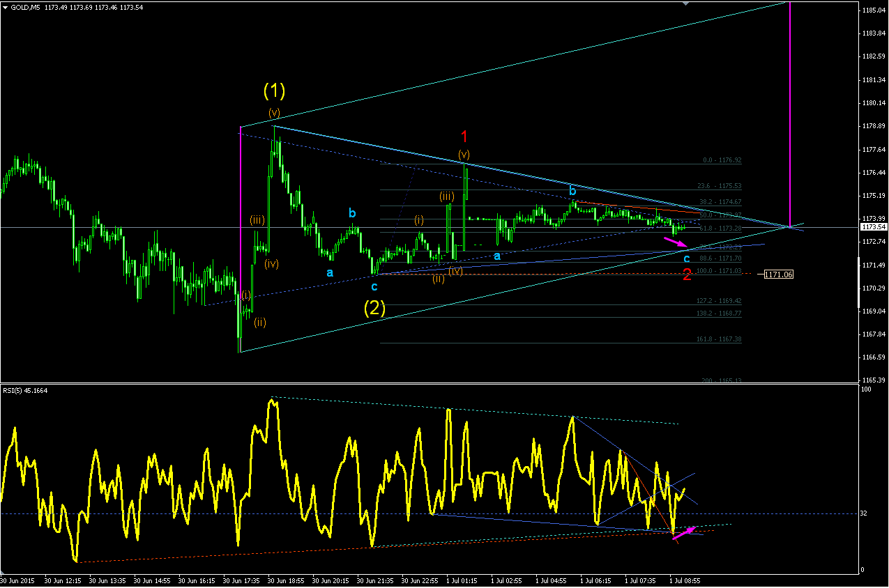This screenshot has width=889, height=588.
Task: Click price axis value 1171.49
Action: 874,265
